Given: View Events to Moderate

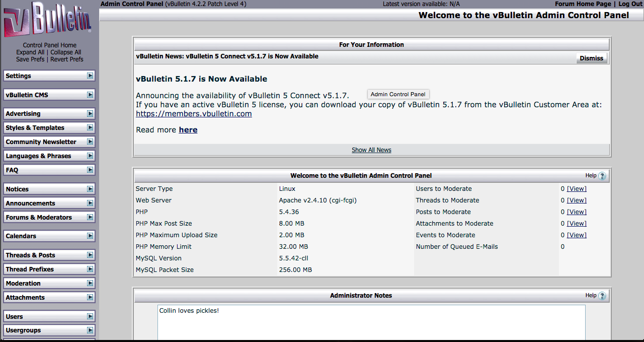Looking at the screenshot, I should pyautogui.click(x=577, y=235).
